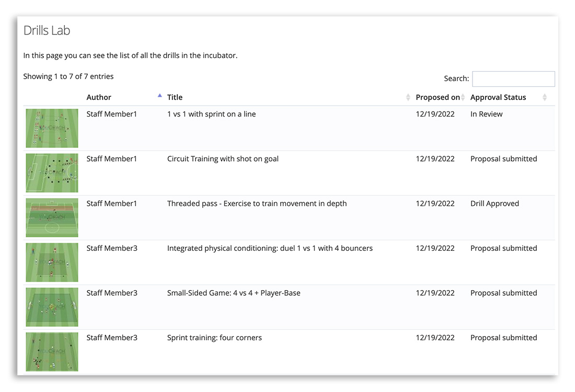Click the Title column header

pyautogui.click(x=175, y=97)
